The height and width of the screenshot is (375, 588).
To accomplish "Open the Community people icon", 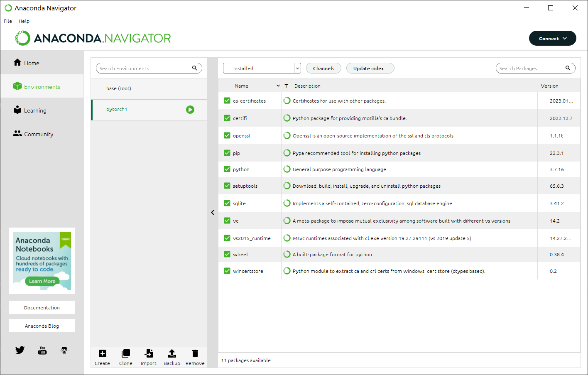I will (17, 133).
